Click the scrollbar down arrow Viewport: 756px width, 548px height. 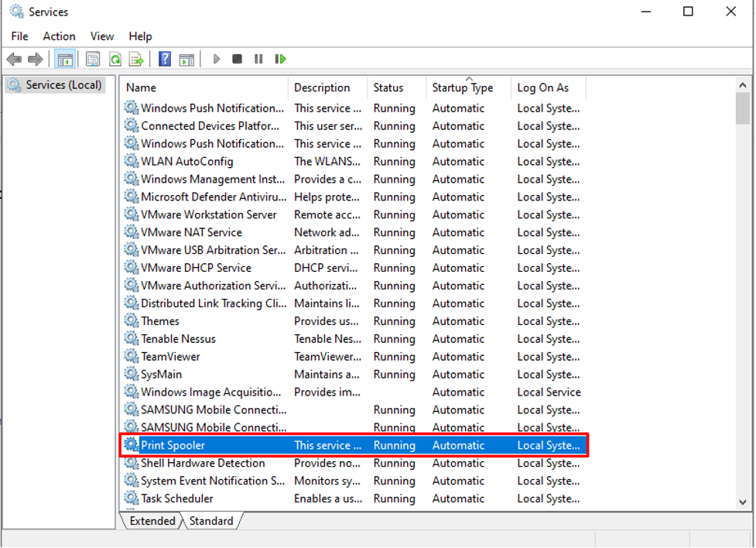point(743,502)
